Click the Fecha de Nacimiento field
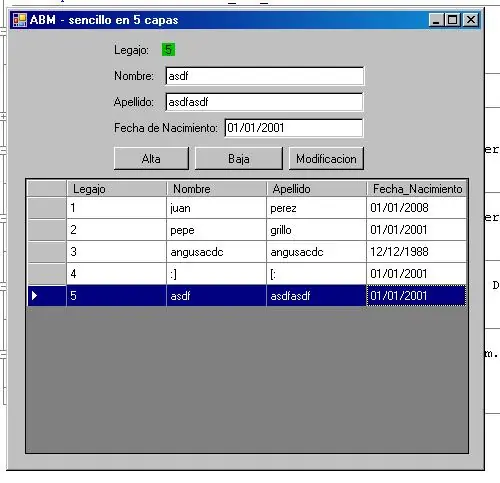 (294, 128)
